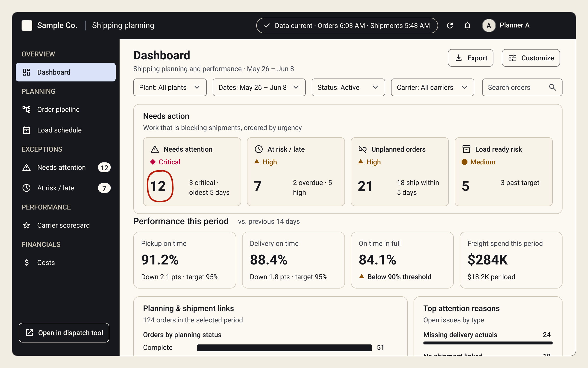Open the Unplanned orders card count 21
This screenshot has height=368, width=588.
(x=365, y=186)
